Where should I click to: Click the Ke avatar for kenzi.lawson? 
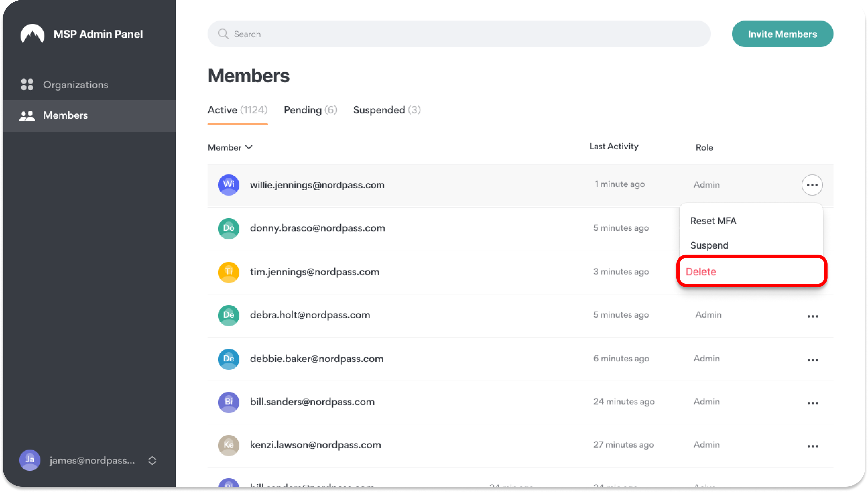click(229, 445)
